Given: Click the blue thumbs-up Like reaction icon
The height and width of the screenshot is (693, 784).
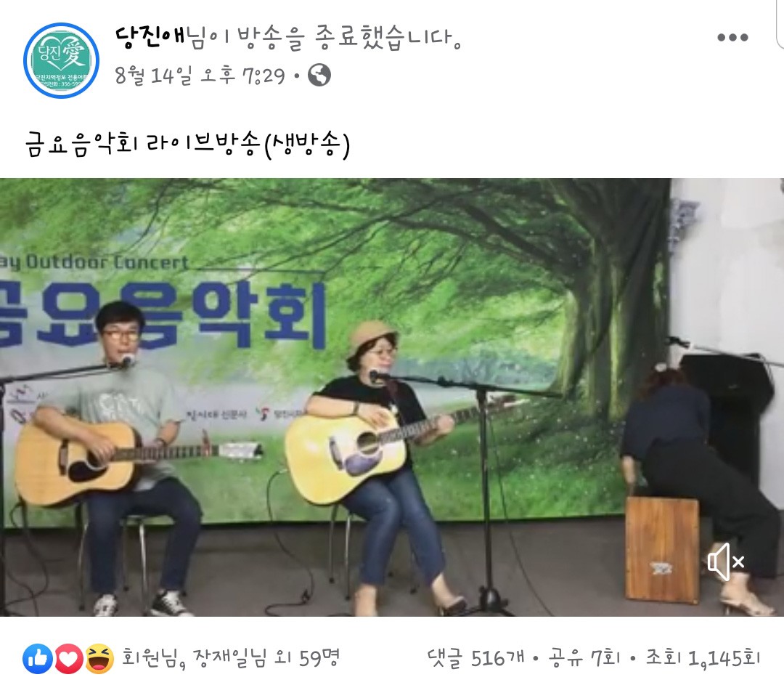Looking at the screenshot, I should coord(38,658).
